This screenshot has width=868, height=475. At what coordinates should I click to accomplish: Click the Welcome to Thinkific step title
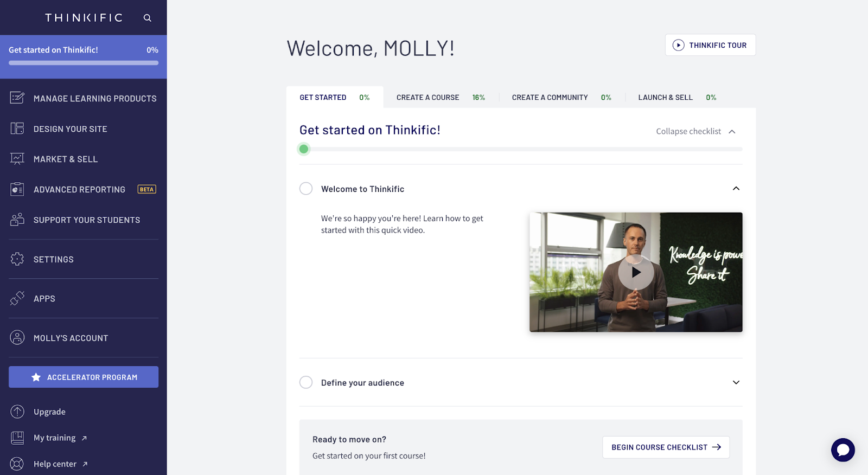pyautogui.click(x=362, y=189)
